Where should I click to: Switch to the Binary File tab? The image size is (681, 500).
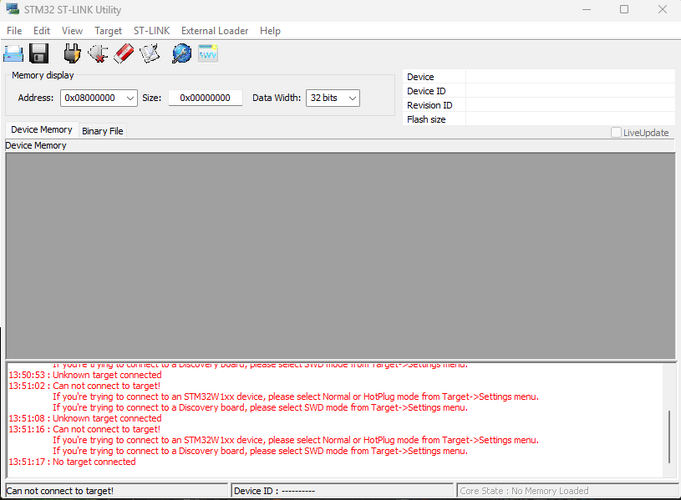[x=102, y=131]
